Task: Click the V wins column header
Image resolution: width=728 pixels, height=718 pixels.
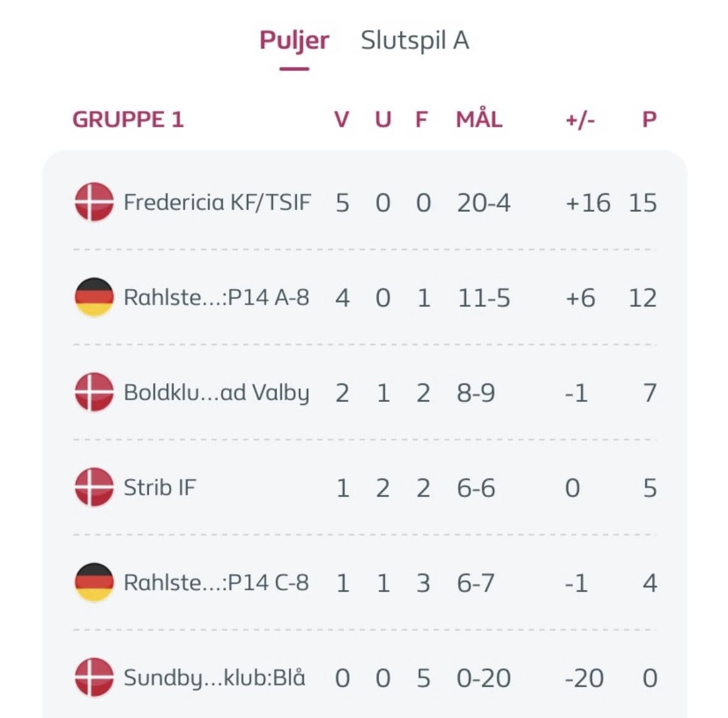Action: tap(341, 120)
